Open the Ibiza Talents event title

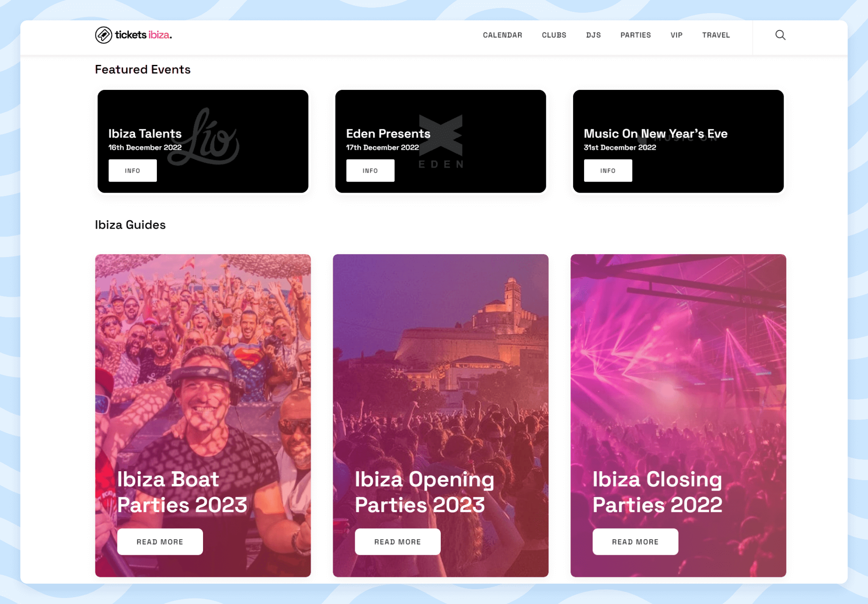[145, 134]
